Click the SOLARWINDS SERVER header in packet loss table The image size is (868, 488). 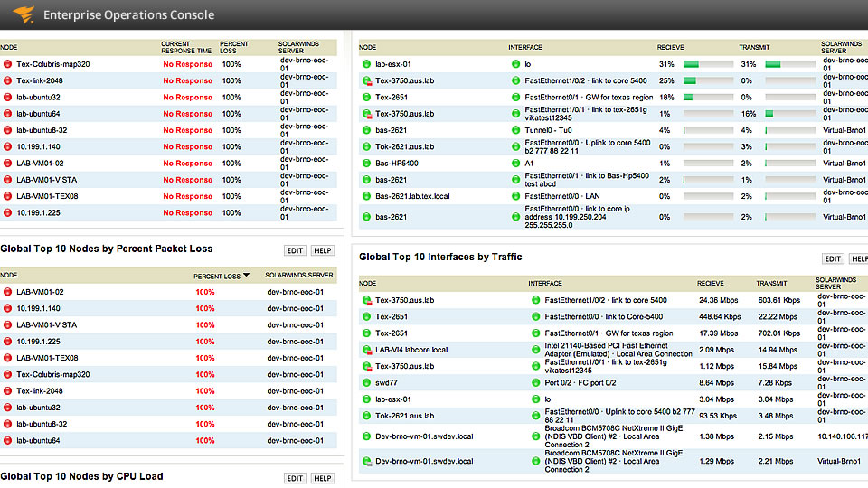[x=299, y=275]
